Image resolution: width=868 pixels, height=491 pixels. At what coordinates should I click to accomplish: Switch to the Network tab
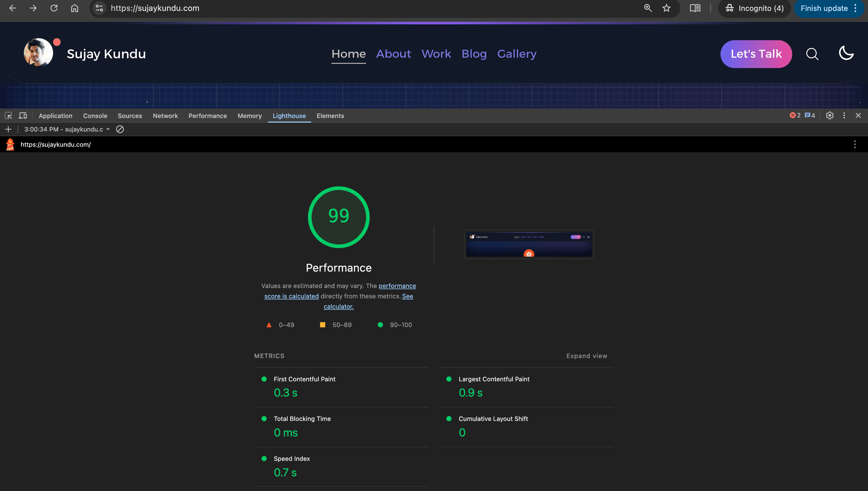point(165,116)
